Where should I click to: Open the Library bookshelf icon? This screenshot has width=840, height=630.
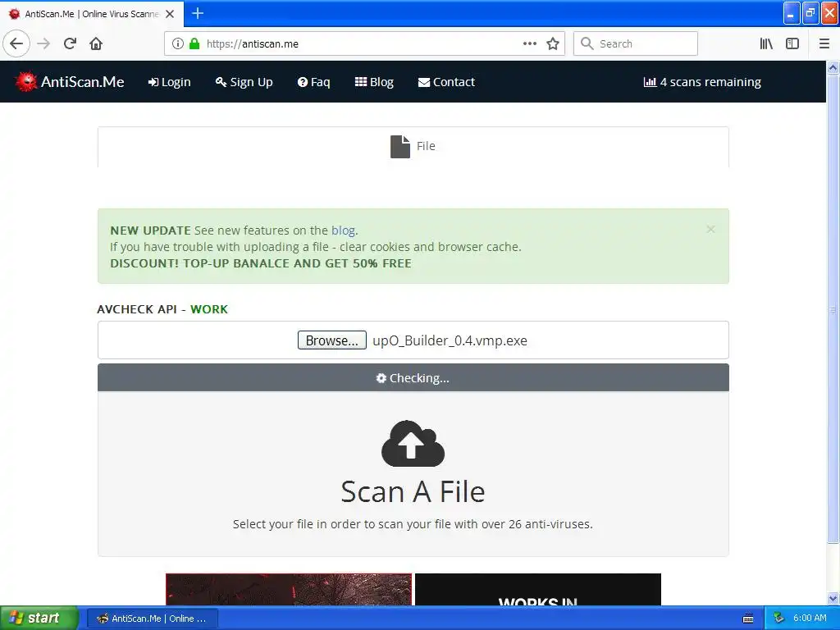coord(766,43)
